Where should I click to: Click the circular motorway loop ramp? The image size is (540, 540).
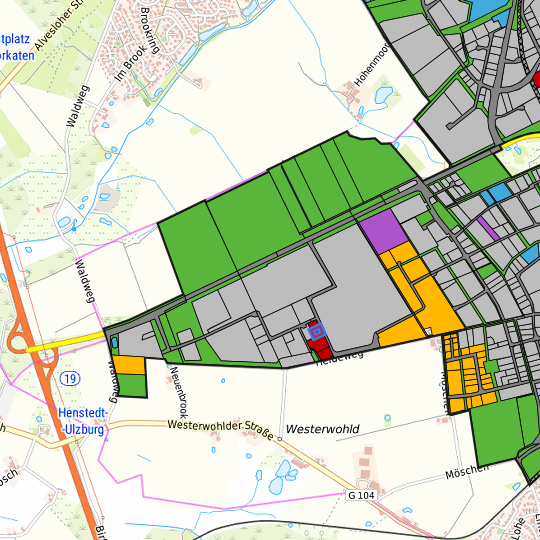coord(18,342)
